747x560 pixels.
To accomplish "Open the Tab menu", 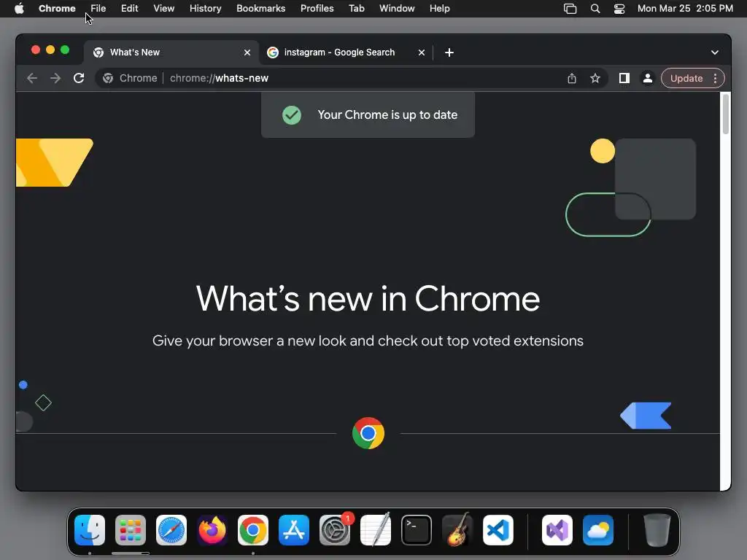I will (x=356, y=9).
